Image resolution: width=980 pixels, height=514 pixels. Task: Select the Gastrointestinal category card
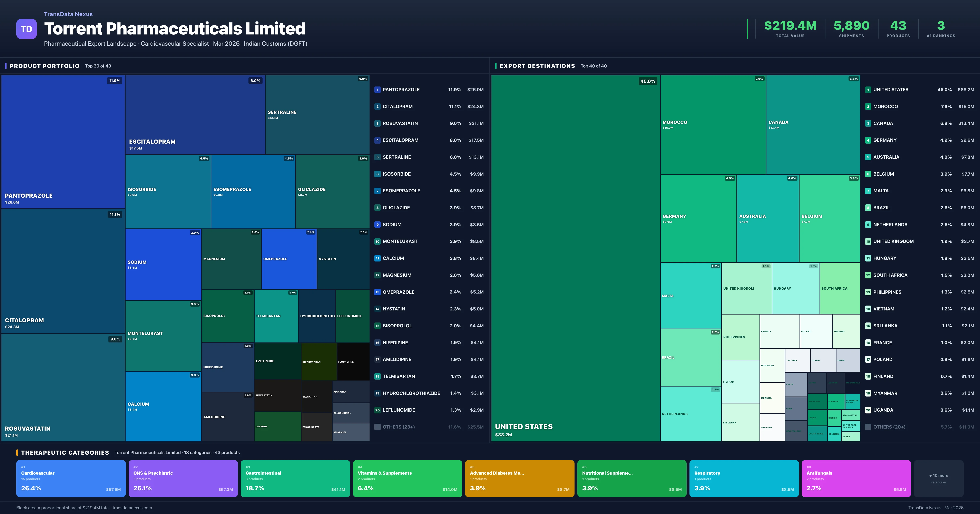pyautogui.click(x=295, y=478)
